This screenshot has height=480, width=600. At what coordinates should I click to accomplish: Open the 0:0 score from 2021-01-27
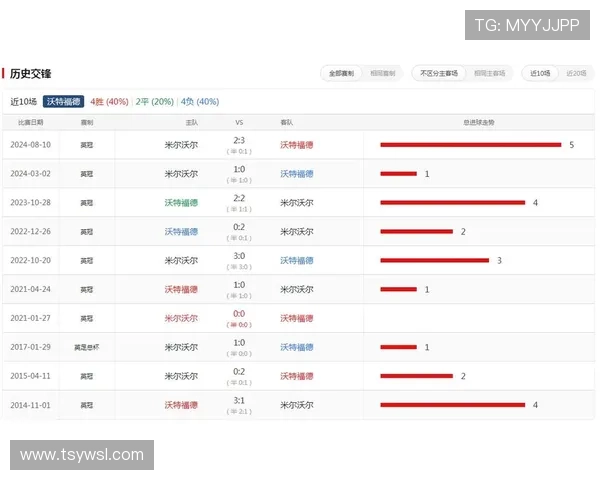239,314
